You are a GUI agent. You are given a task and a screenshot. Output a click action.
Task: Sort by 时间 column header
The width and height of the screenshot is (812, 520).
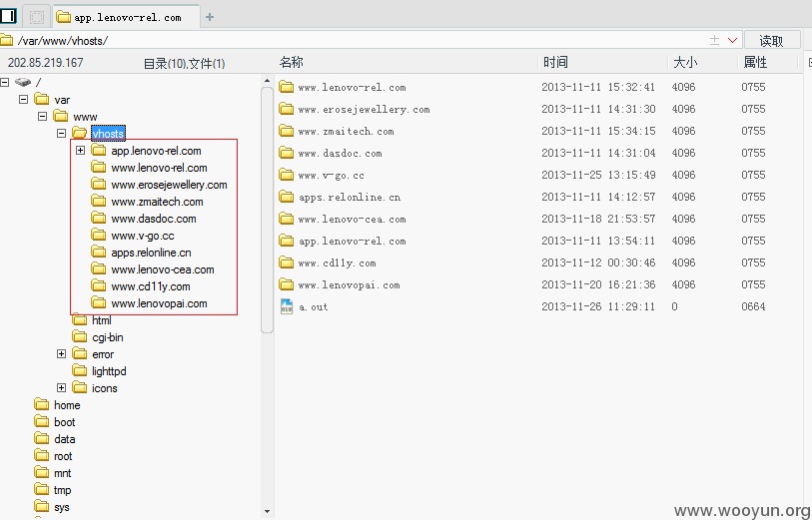click(555, 62)
